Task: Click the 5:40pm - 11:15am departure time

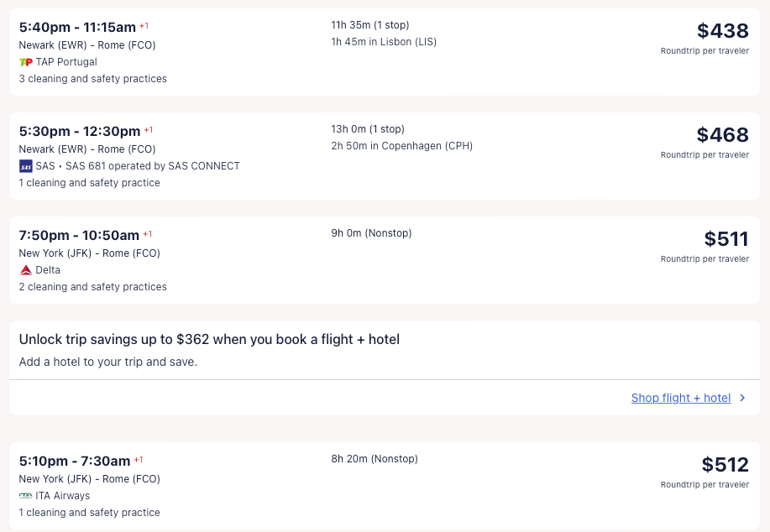Action: [x=77, y=27]
